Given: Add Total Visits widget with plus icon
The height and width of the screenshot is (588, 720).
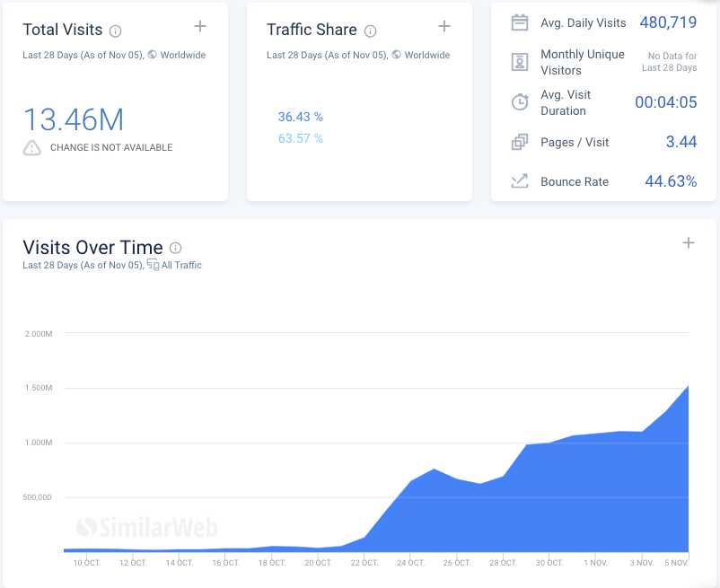Looking at the screenshot, I should point(200,26).
